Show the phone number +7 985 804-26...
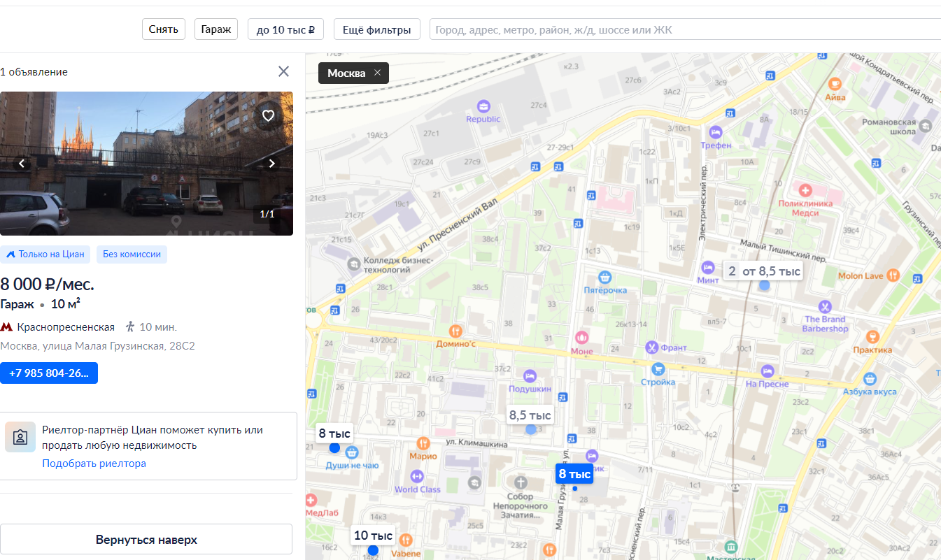 (x=49, y=373)
